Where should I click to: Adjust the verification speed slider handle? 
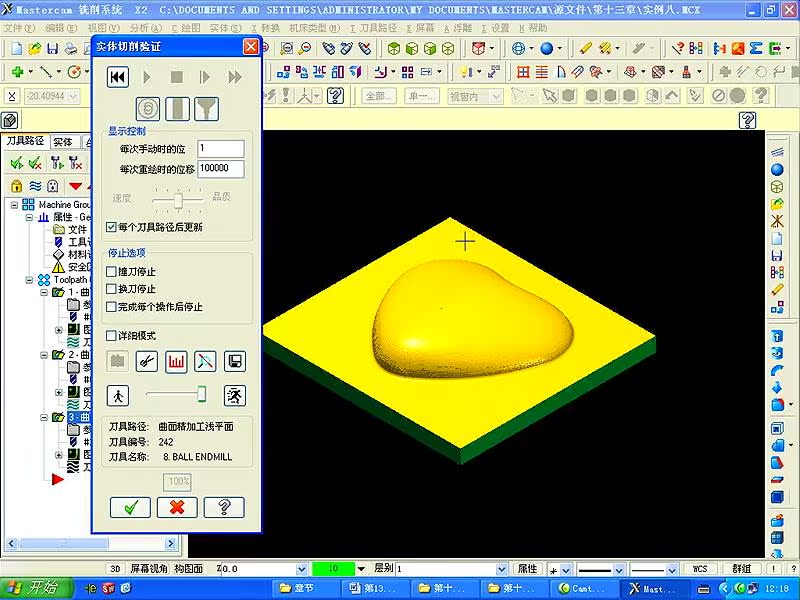202,394
